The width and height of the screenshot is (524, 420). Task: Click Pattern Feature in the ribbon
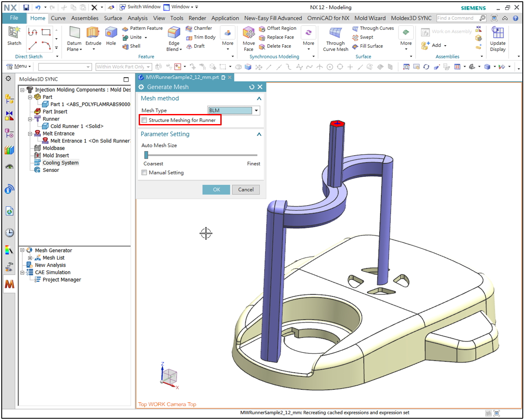(x=142, y=28)
